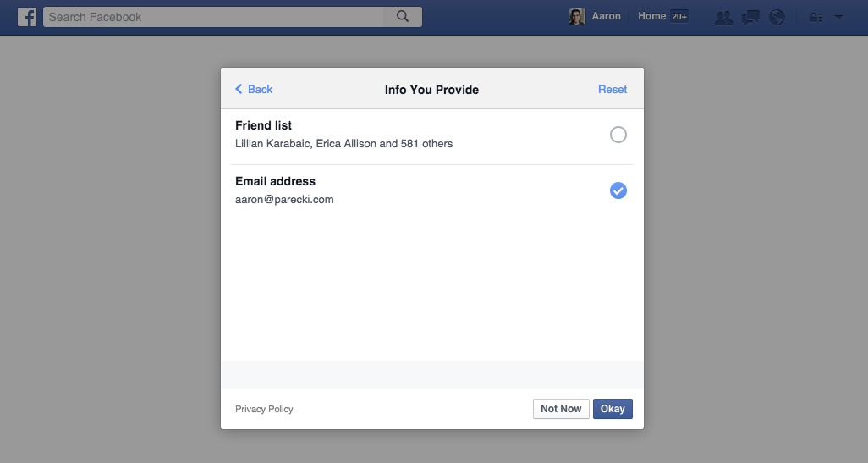This screenshot has width=868, height=463.
Task: Open the Privacy Shortcuts lock icon
Action: (816, 17)
